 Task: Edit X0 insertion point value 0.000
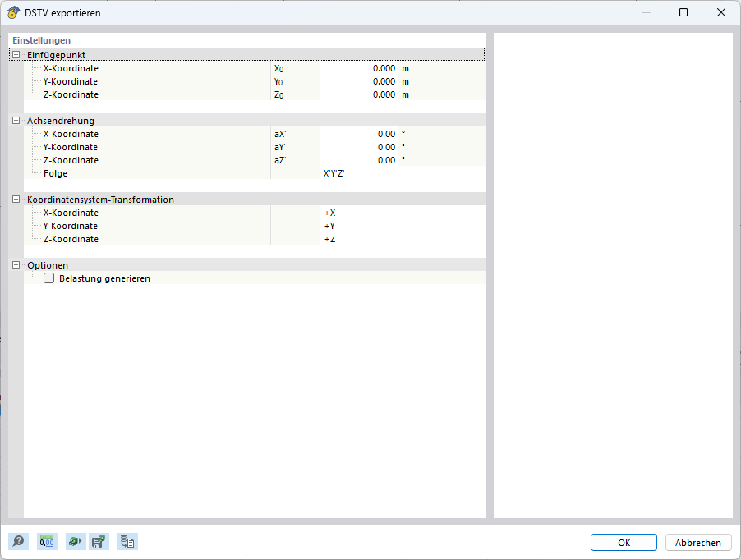pyautogui.click(x=359, y=68)
